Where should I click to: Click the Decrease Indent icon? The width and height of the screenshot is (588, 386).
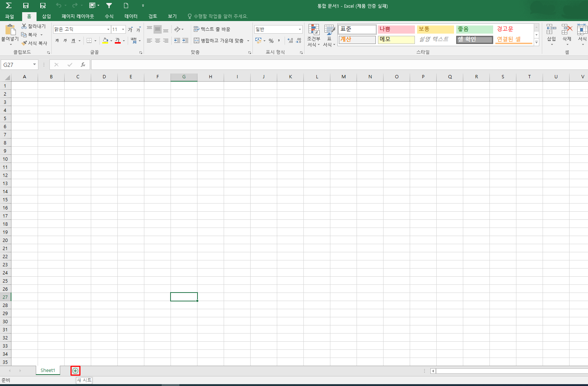tap(177, 41)
